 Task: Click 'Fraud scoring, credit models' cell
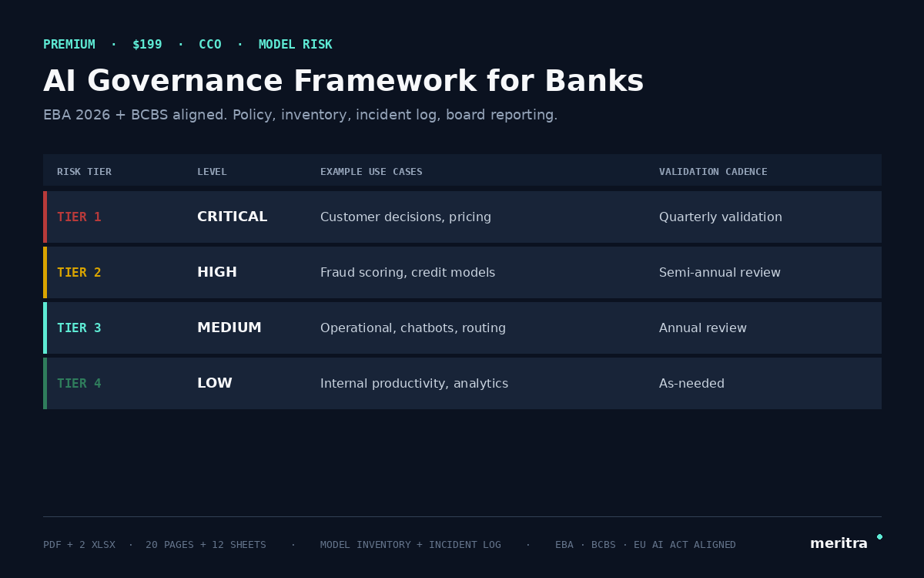(x=408, y=273)
